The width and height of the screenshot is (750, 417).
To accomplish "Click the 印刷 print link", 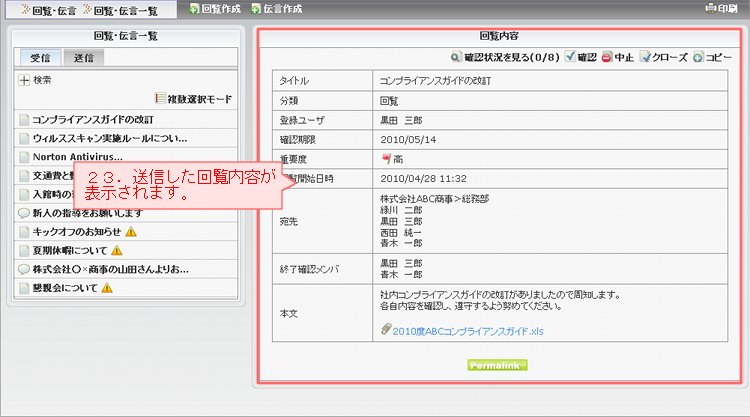I will pyautogui.click(x=727, y=8).
